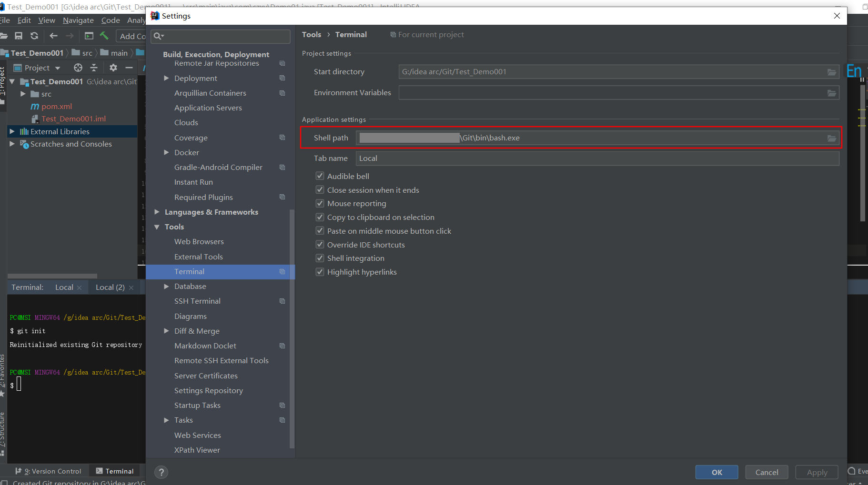The height and width of the screenshot is (485, 868).
Task: Click the collapse all icon in Project panel
Action: pyautogui.click(x=94, y=68)
